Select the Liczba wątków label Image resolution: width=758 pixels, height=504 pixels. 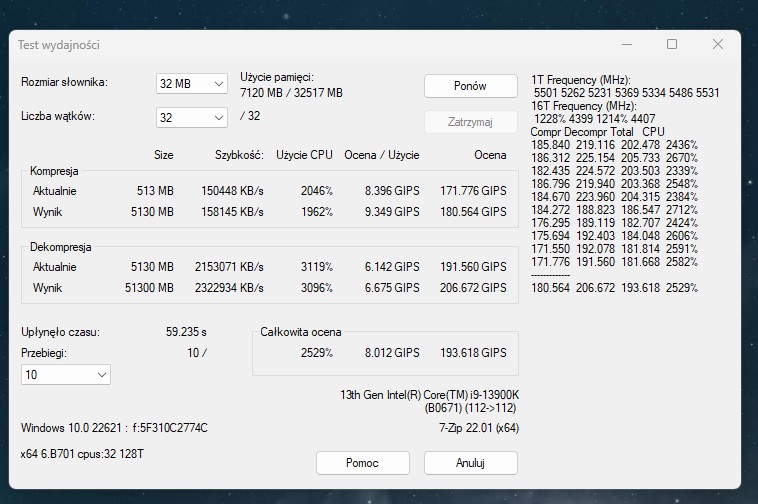point(58,116)
